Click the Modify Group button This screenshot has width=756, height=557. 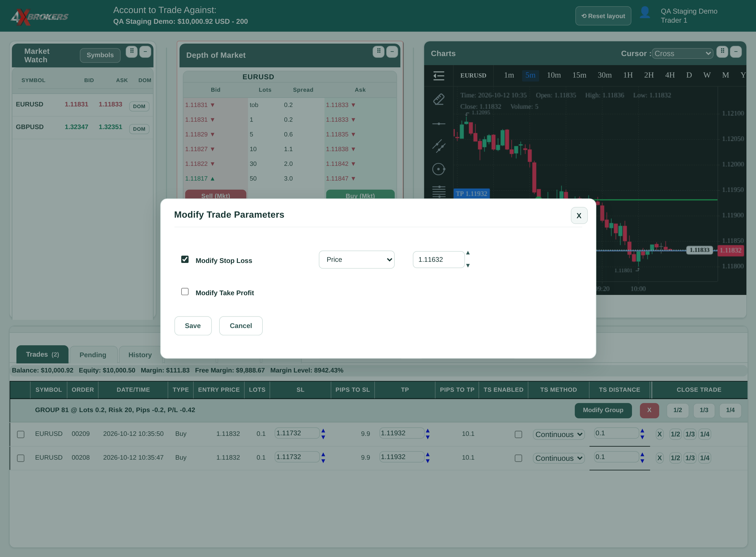click(x=603, y=410)
